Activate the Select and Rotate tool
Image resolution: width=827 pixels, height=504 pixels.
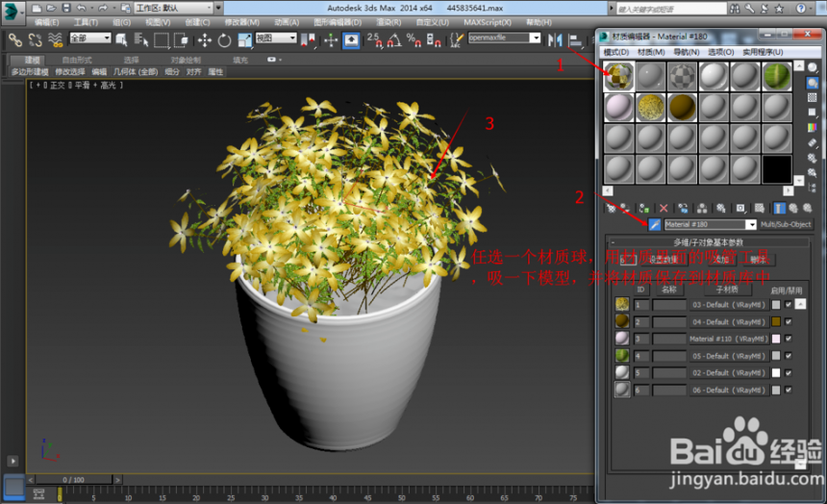pos(224,40)
